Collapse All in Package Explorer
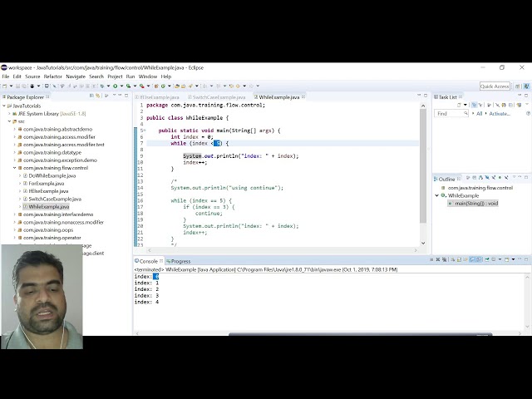Viewport: 532px width, 399px height. [x=91, y=96]
